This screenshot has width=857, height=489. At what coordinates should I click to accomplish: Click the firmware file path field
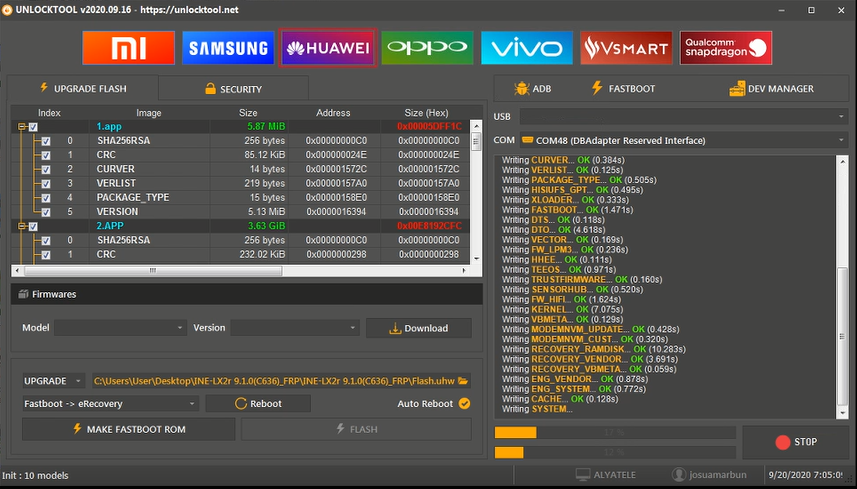(281, 381)
